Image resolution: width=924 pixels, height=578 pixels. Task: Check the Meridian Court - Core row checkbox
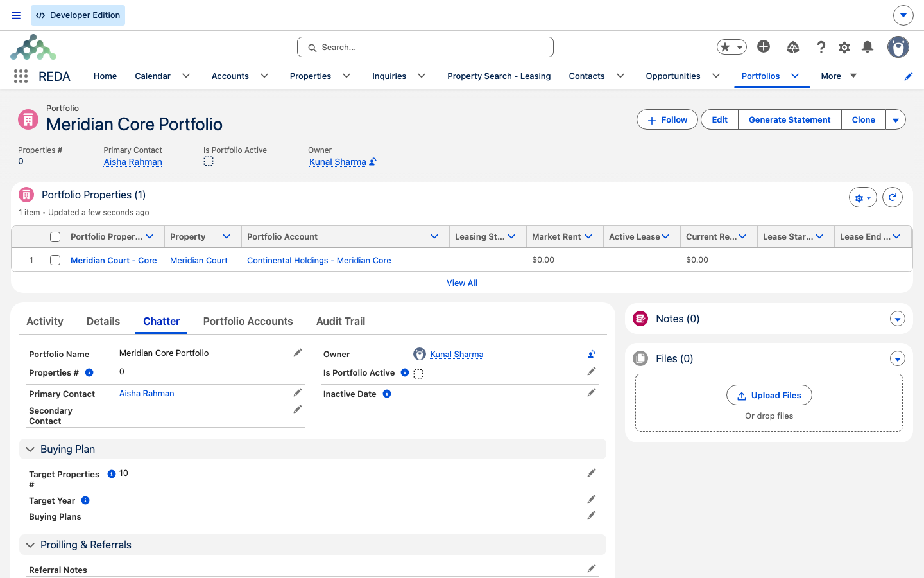[x=55, y=260]
